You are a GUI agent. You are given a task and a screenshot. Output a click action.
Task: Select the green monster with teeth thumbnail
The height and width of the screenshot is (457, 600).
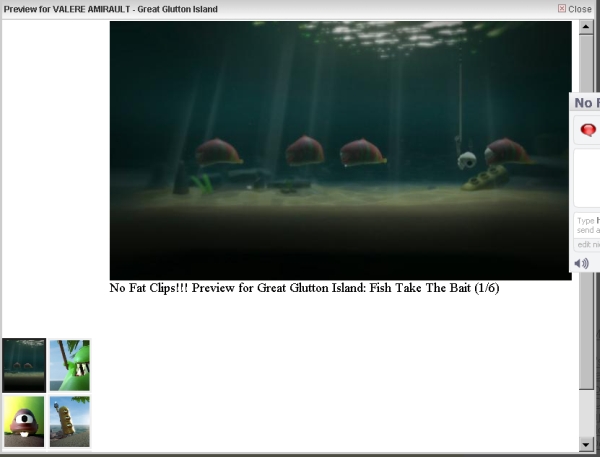[70, 365]
